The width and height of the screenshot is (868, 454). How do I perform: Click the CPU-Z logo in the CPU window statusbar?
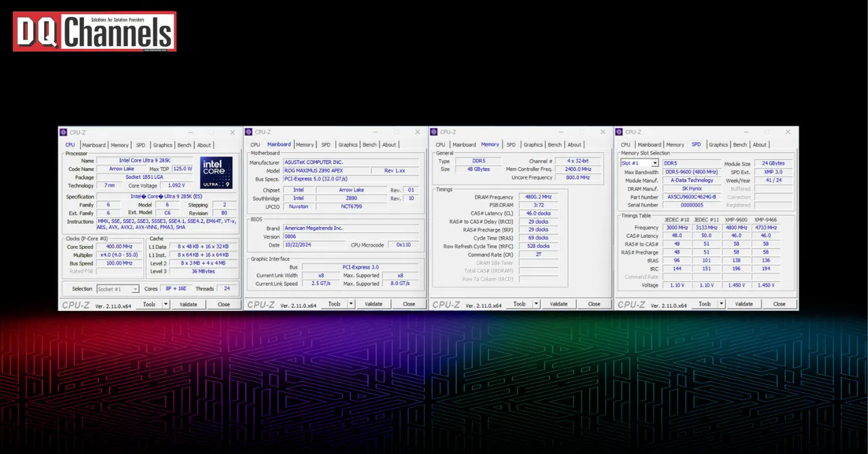(x=75, y=304)
